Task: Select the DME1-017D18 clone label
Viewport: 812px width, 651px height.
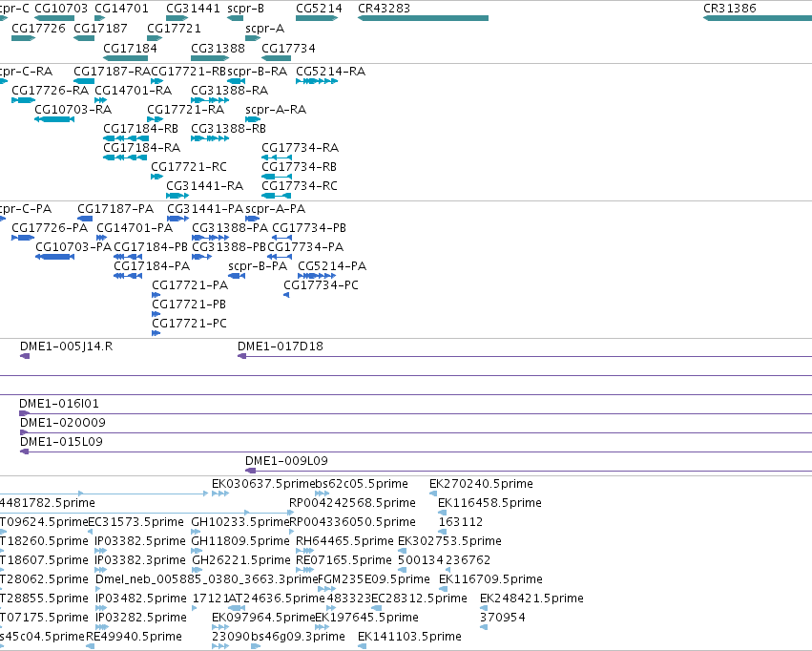Action: pos(281,346)
